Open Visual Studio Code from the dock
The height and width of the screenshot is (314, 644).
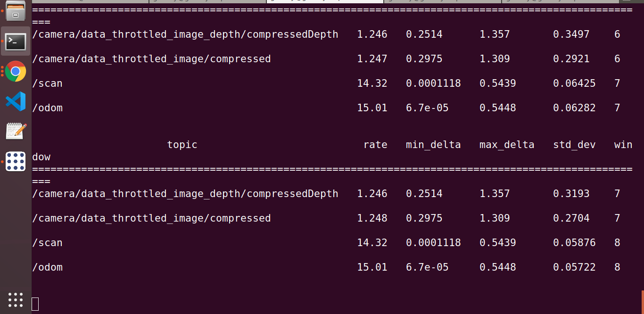tap(16, 101)
